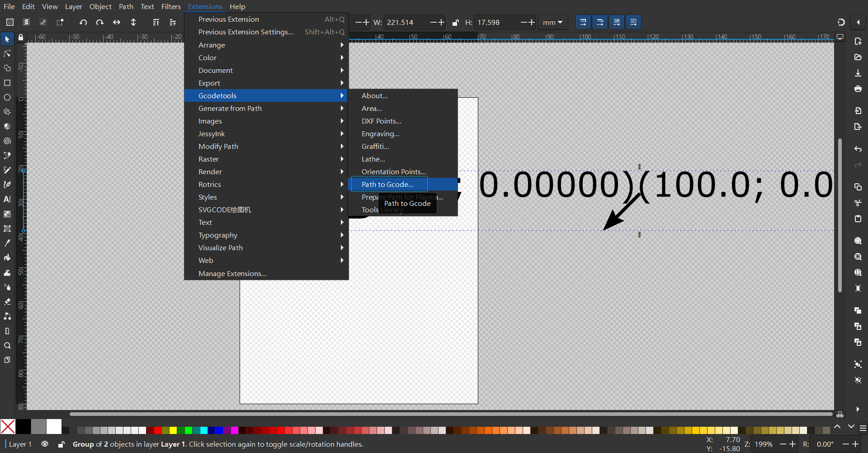Image resolution: width=868 pixels, height=453 pixels.
Task: Open document icon in right bar
Action: tap(858, 57)
